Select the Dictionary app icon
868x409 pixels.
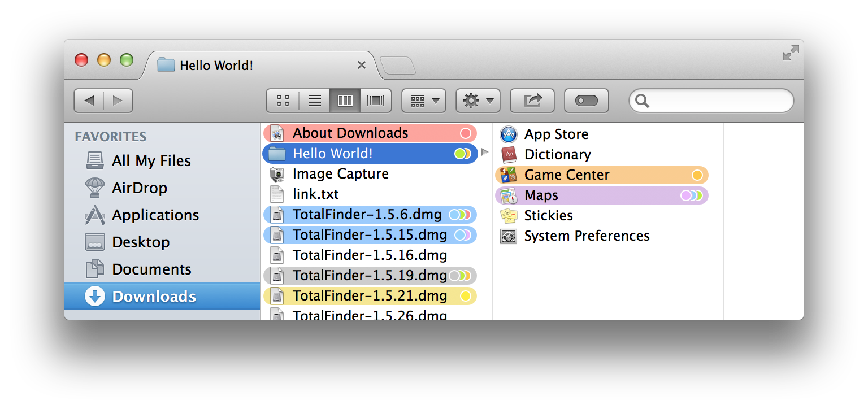click(x=509, y=155)
